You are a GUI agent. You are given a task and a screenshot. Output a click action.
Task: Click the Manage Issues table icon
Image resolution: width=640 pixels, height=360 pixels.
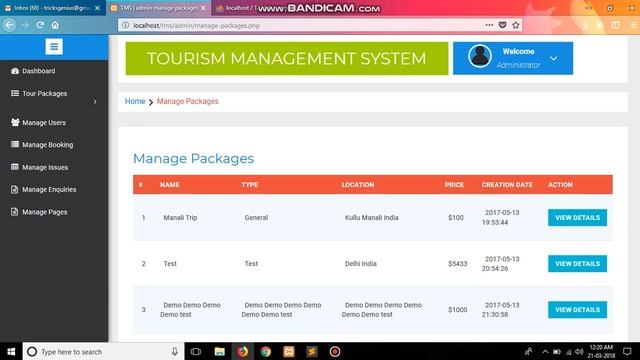15,167
